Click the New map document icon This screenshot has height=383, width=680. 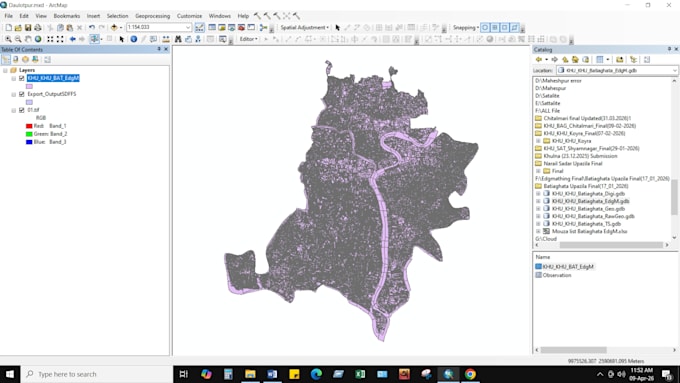[x=8, y=27]
